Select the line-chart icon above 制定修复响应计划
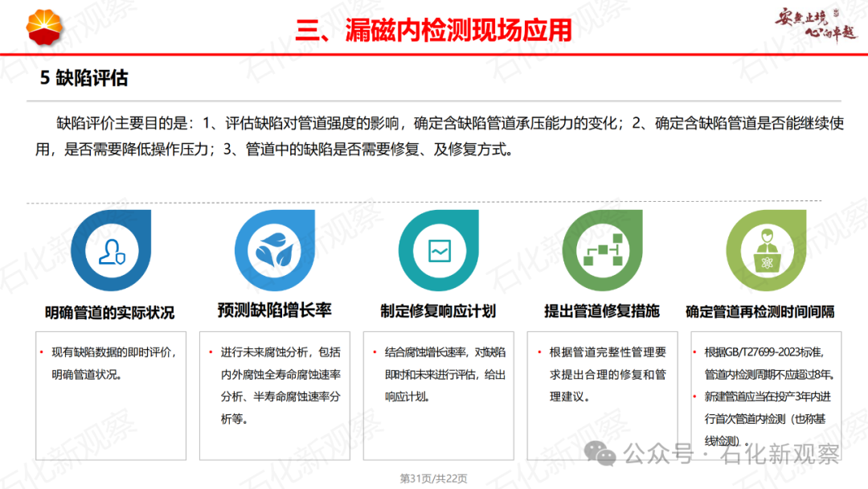Viewport: 868px width, 489px height. point(438,250)
